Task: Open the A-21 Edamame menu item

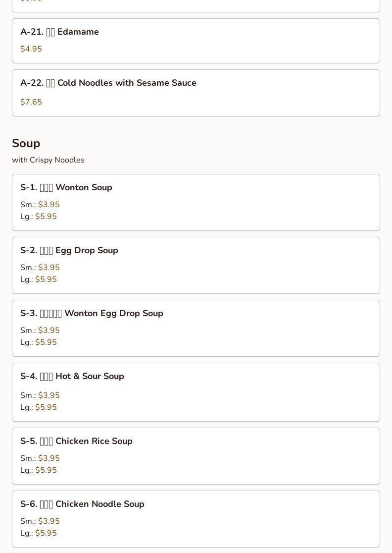Action: tap(59, 32)
